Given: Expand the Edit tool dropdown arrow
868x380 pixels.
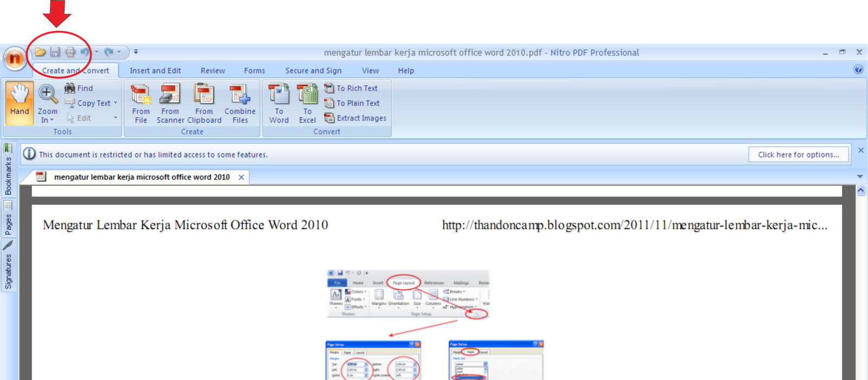Looking at the screenshot, I should point(116,118).
